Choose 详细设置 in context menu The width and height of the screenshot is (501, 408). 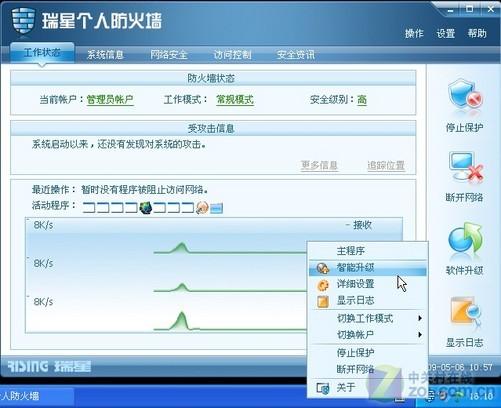[x=368, y=284]
